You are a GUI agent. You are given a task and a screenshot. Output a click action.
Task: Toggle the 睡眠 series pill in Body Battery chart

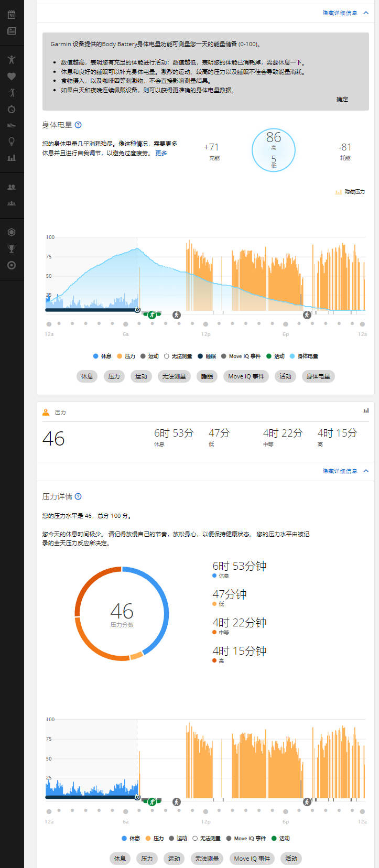207,376
